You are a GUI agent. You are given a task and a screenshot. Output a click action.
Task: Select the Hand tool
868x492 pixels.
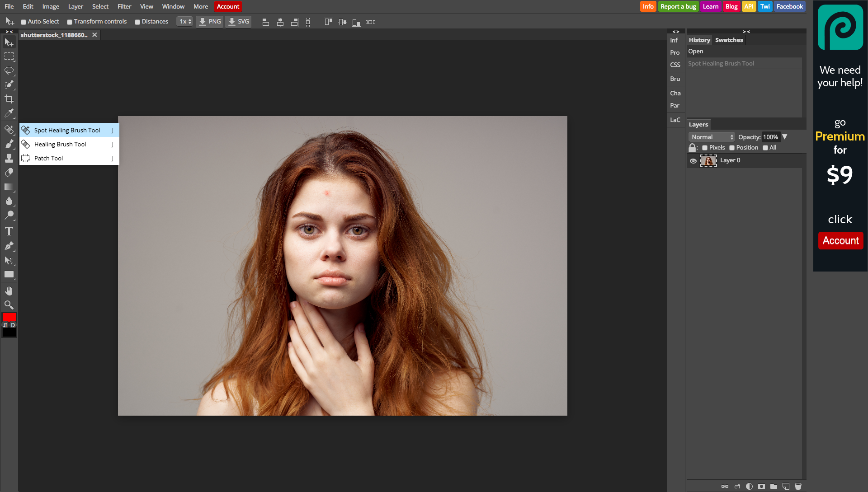9,291
